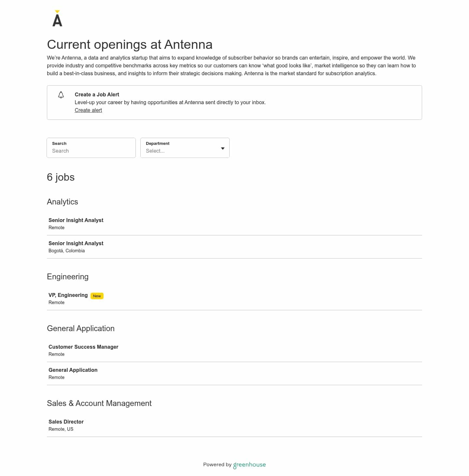The image size is (469, 476).
Task: Focus the job Search field
Action: click(x=91, y=151)
